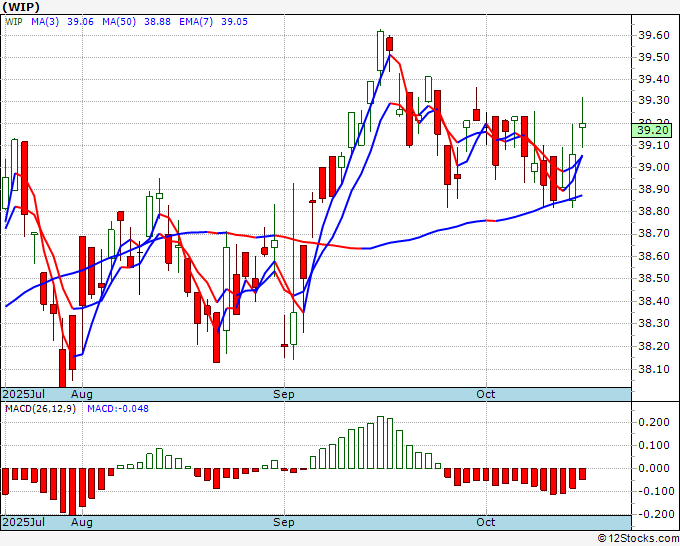Select the WIP ticker label in legend
The height and width of the screenshot is (546, 680).
[x=14, y=22]
